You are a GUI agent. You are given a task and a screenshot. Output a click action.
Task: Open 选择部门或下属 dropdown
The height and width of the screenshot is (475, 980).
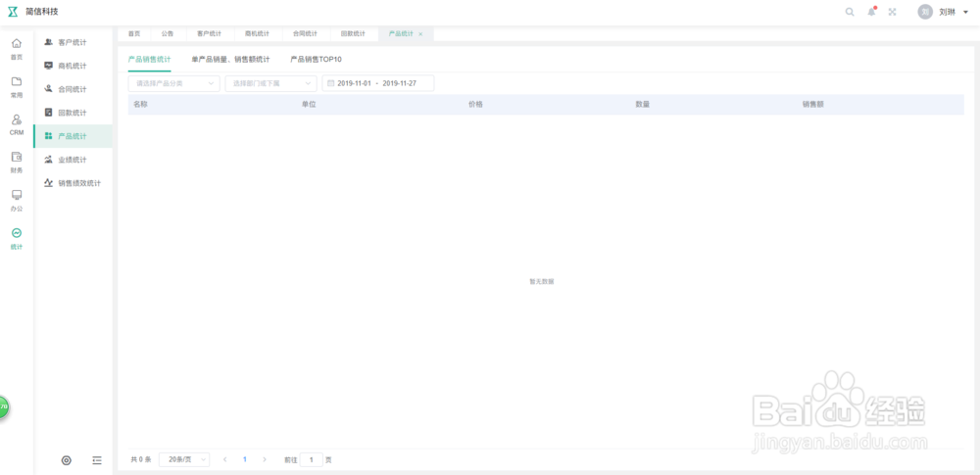pyautogui.click(x=270, y=83)
